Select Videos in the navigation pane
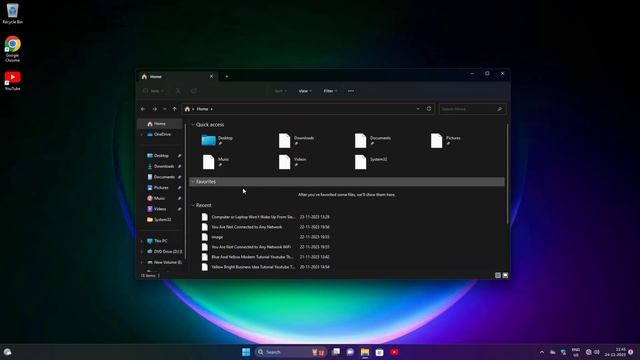640x360 pixels. (x=161, y=209)
